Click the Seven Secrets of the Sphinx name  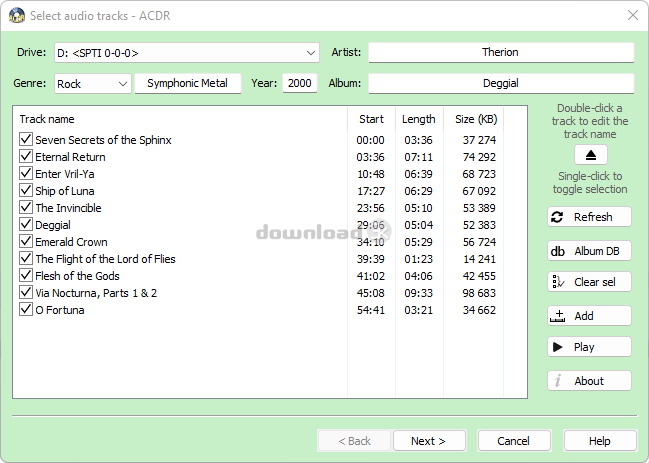pos(103,140)
